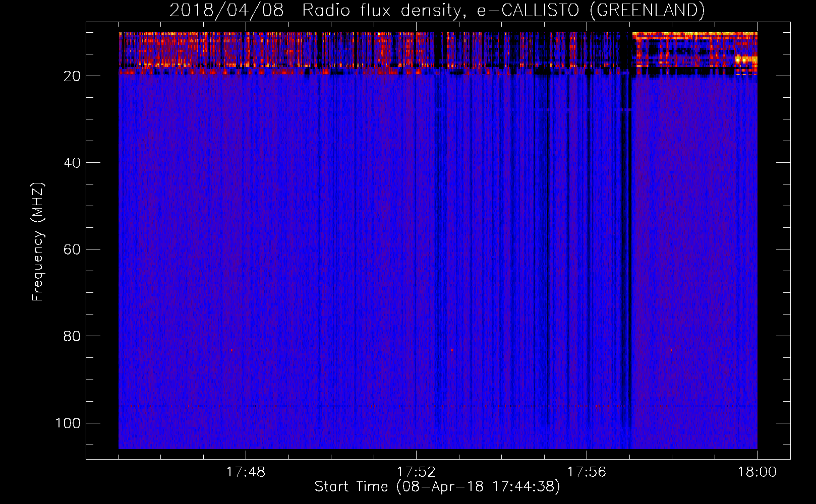This screenshot has width=816, height=504.
Task: Click the 17:48 time axis label
Action: [x=245, y=472]
